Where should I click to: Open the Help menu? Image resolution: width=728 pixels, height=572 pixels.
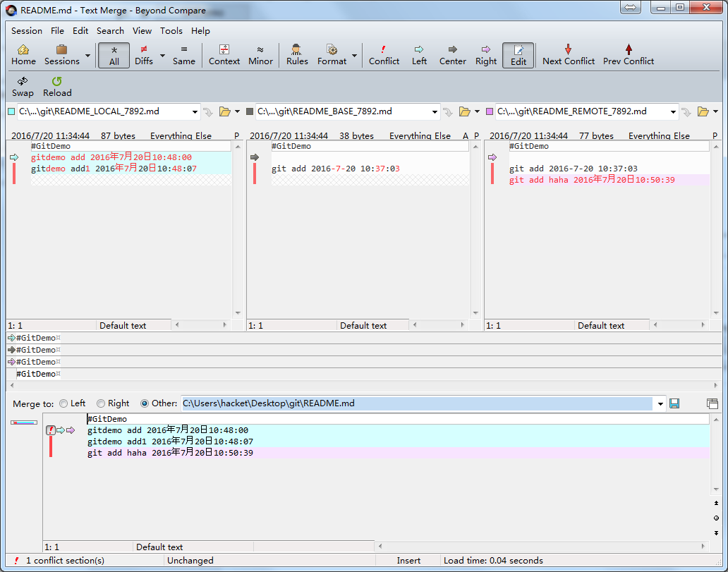click(x=200, y=30)
